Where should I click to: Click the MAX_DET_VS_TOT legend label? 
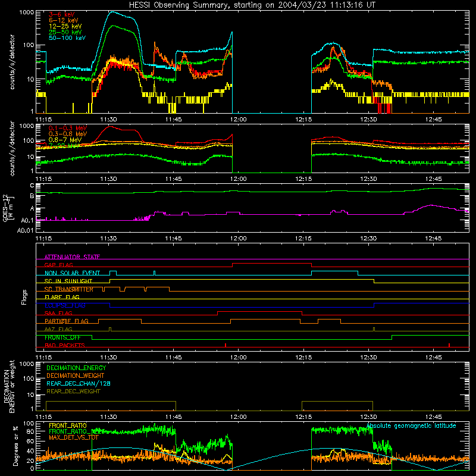tap(74, 437)
